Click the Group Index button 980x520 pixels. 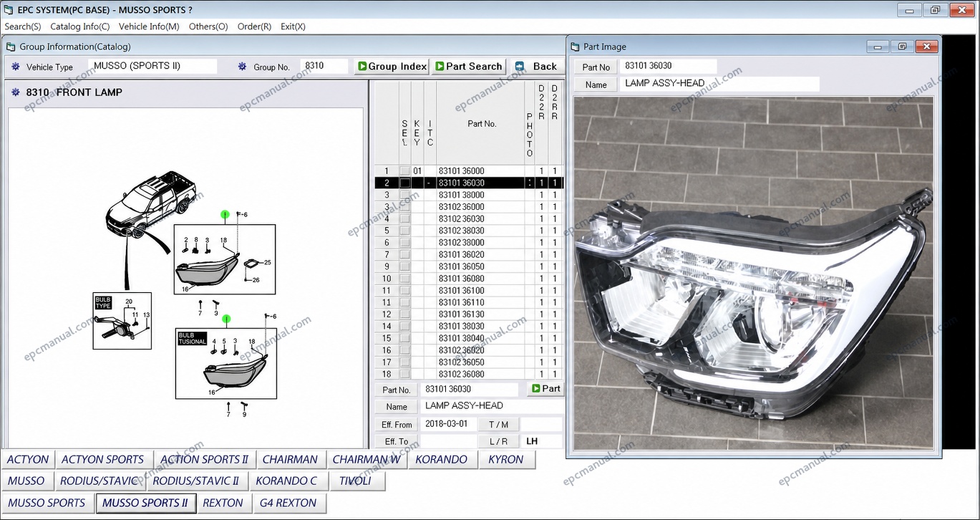pyautogui.click(x=392, y=67)
